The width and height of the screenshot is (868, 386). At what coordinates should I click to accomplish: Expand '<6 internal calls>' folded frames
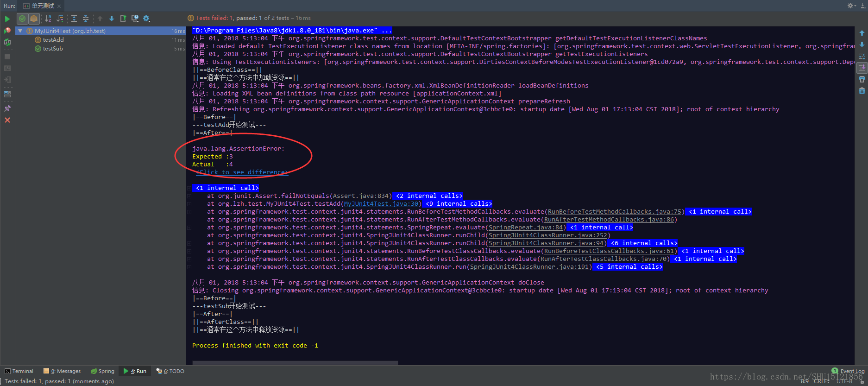[x=642, y=243]
